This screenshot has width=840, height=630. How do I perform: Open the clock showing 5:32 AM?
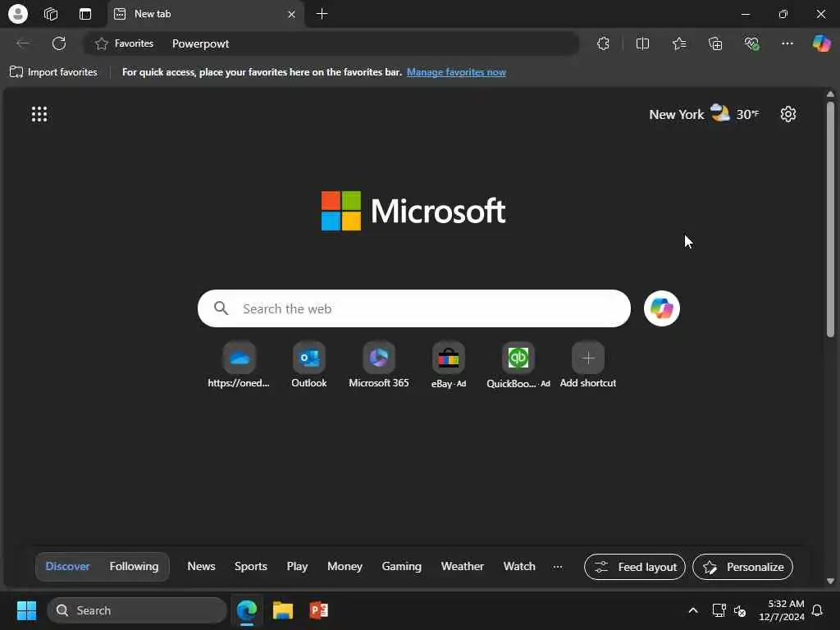782,610
